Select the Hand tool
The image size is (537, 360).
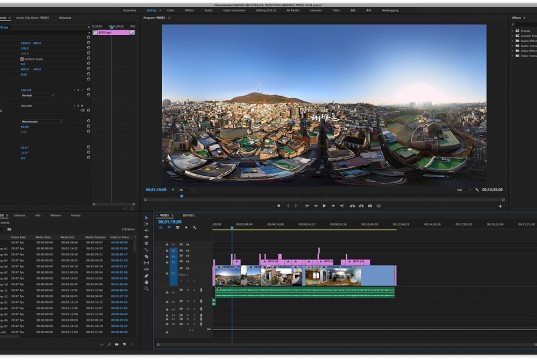147,283
